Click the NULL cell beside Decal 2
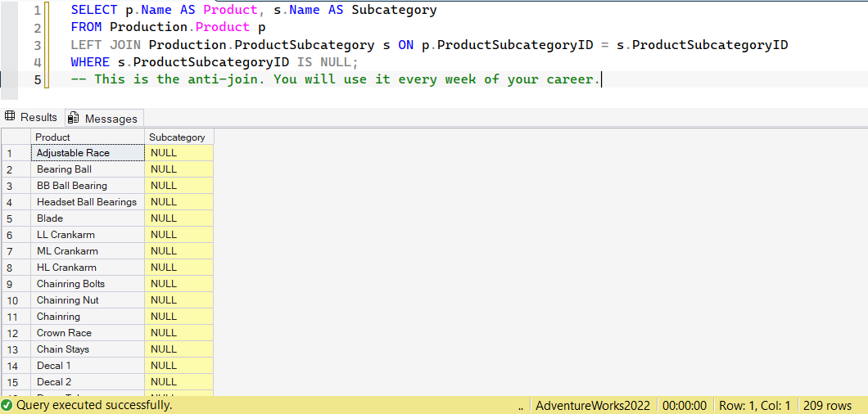Image resolution: width=868 pixels, height=414 pixels. coord(179,382)
